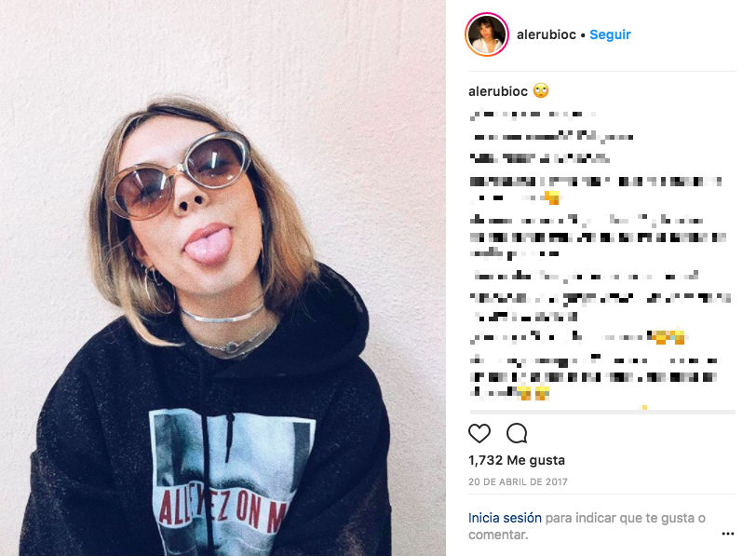Click the sunglasses in the posted photo
Image resolution: width=756 pixels, height=556 pixels.
180,174
